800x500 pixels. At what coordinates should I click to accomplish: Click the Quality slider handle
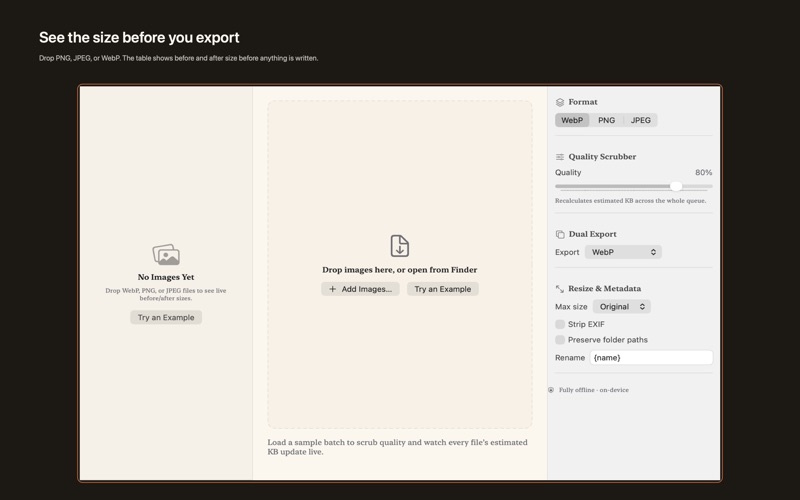(x=676, y=186)
